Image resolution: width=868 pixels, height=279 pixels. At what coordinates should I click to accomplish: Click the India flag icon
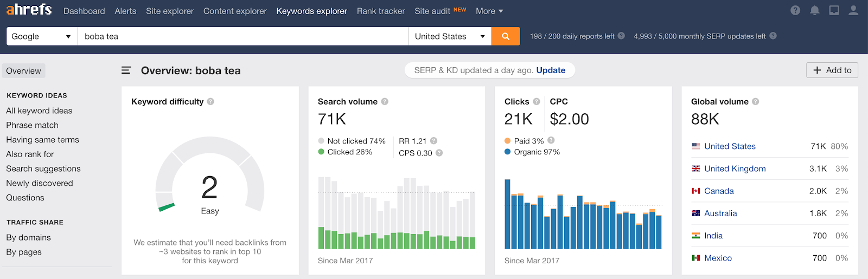tap(696, 236)
